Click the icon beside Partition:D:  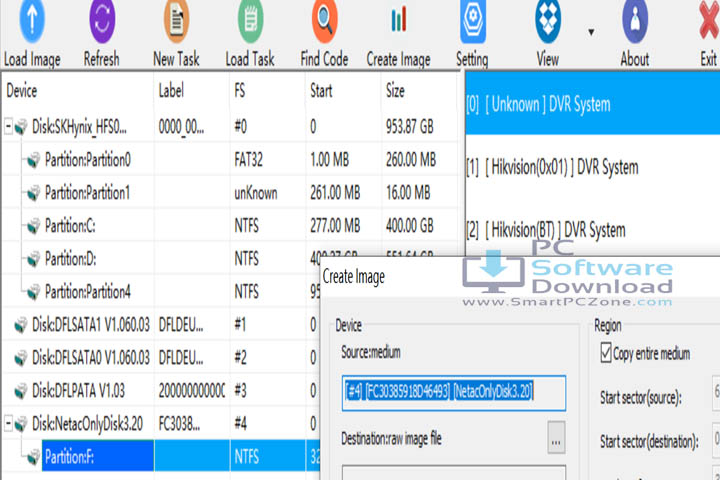(x=33, y=259)
